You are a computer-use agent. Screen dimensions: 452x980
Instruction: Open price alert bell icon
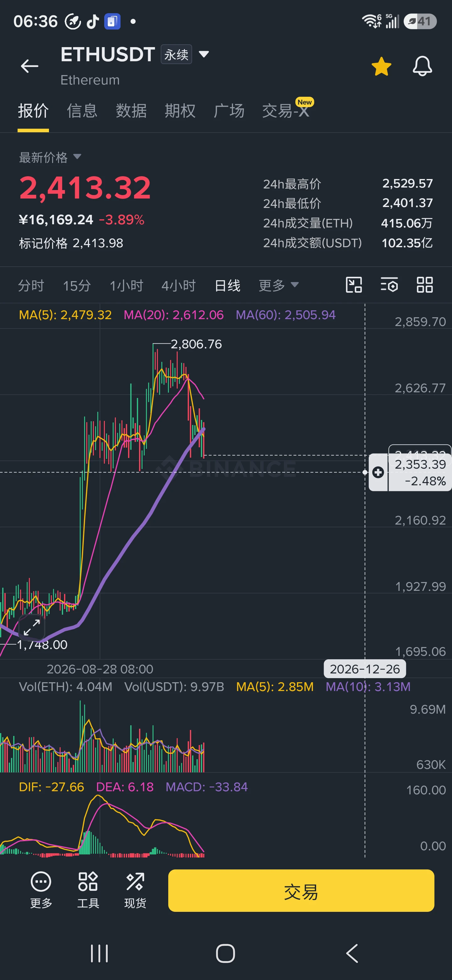point(422,66)
